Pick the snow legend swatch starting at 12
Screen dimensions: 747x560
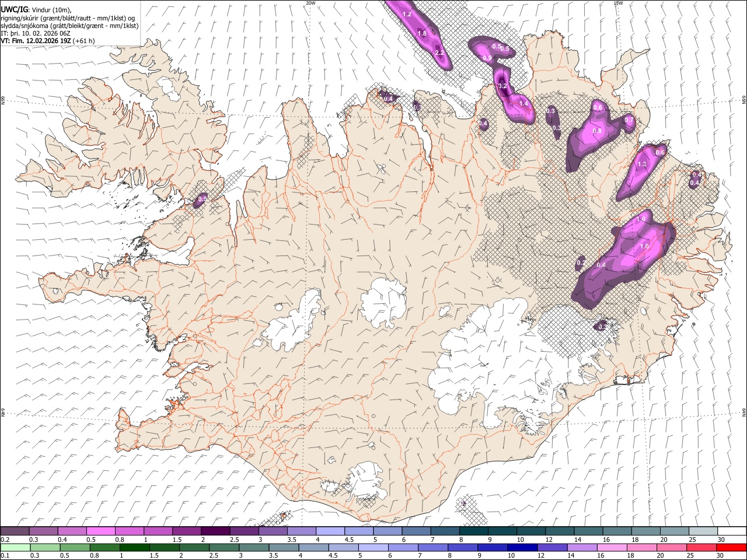tap(559, 531)
